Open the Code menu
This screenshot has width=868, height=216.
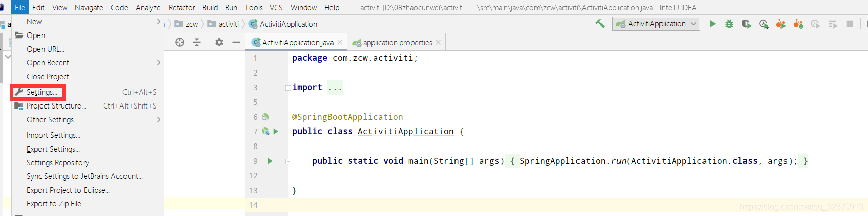coord(119,7)
